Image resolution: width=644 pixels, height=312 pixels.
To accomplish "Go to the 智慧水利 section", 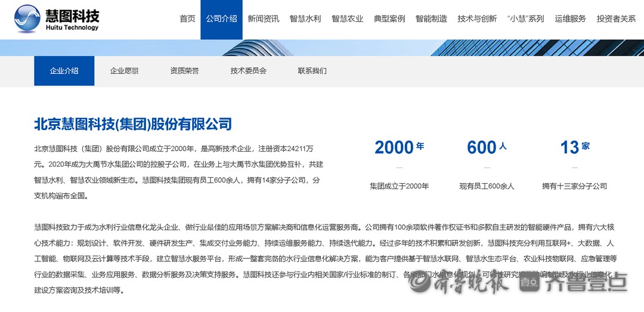I will [x=305, y=19].
